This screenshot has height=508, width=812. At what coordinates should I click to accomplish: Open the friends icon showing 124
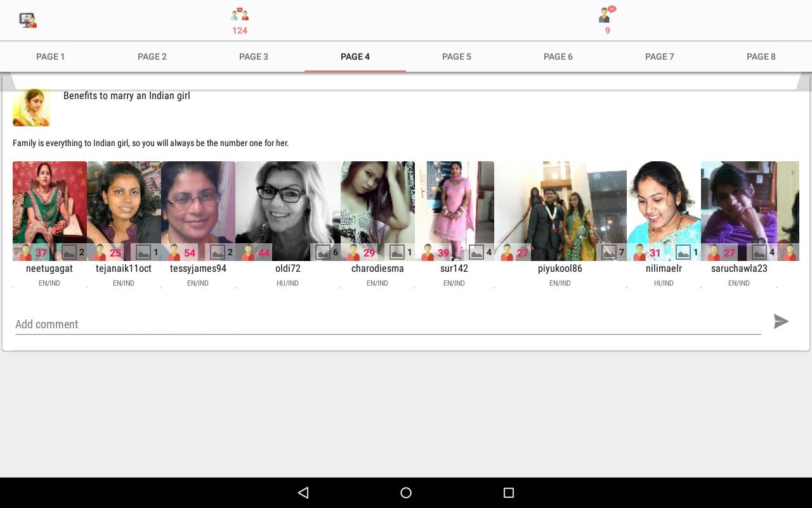tap(240, 14)
